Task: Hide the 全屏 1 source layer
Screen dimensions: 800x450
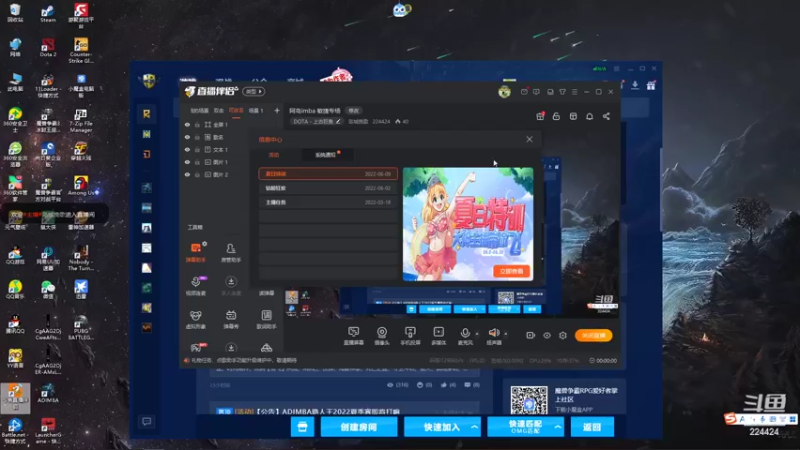Action: point(187,124)
